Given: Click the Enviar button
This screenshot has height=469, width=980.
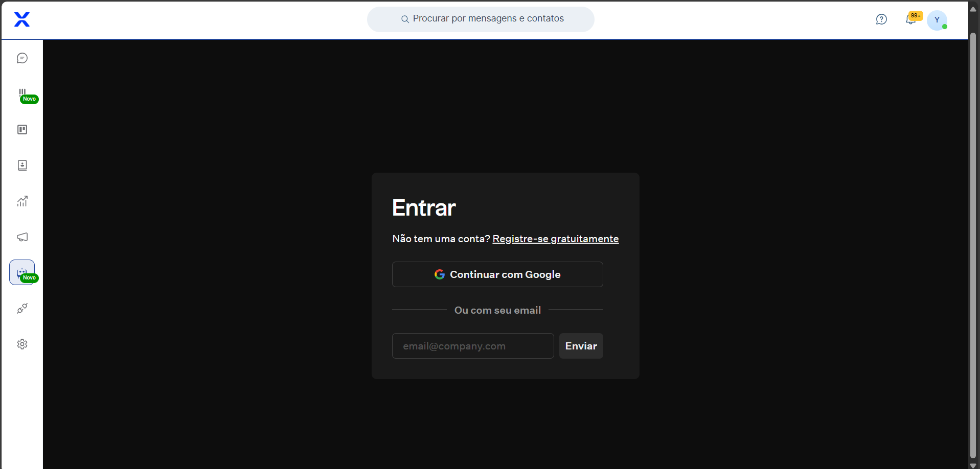Looking at the screenshot, I should click(581, 346).
